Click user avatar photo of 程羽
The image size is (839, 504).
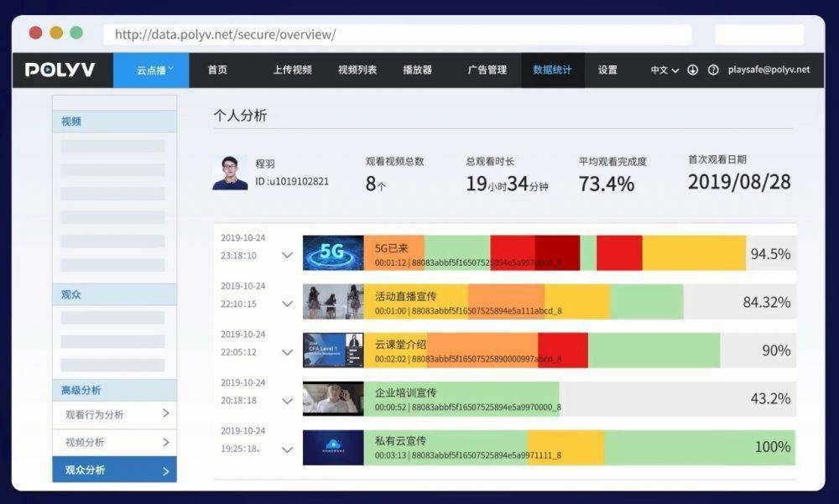pyautogui.click(x=230, y=173)
